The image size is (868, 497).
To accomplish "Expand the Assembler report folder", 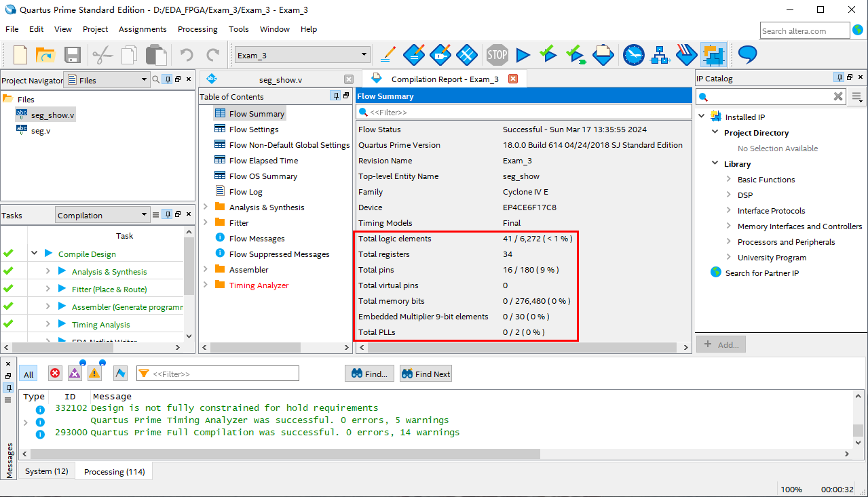I will click(206, 269).
